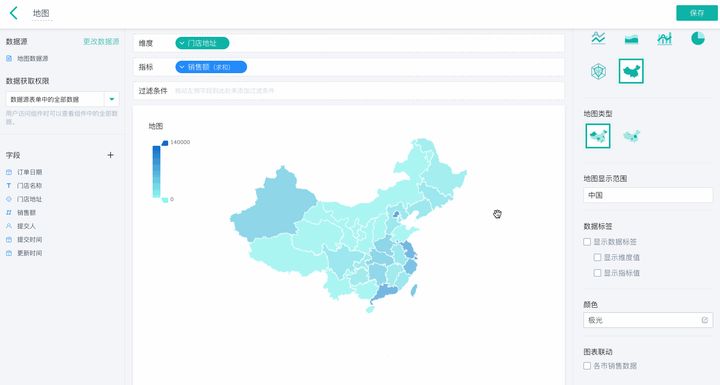Image resolution: width=720 pixels, height=385 pixels.
Task: Enable the 显示指标值 checkbox
Action: 597,273
